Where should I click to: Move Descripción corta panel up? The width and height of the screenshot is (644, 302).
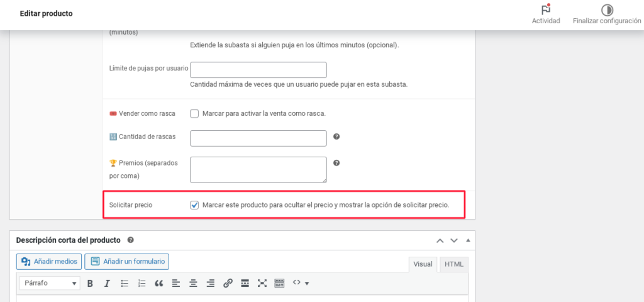pos(440,240)
